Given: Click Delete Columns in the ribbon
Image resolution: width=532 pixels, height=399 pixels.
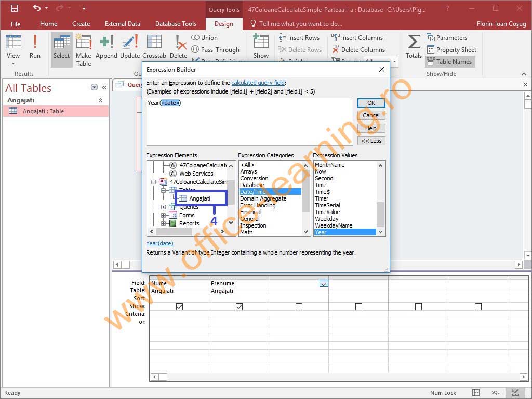Looking at the screenshot, I should tap(358, 49).
